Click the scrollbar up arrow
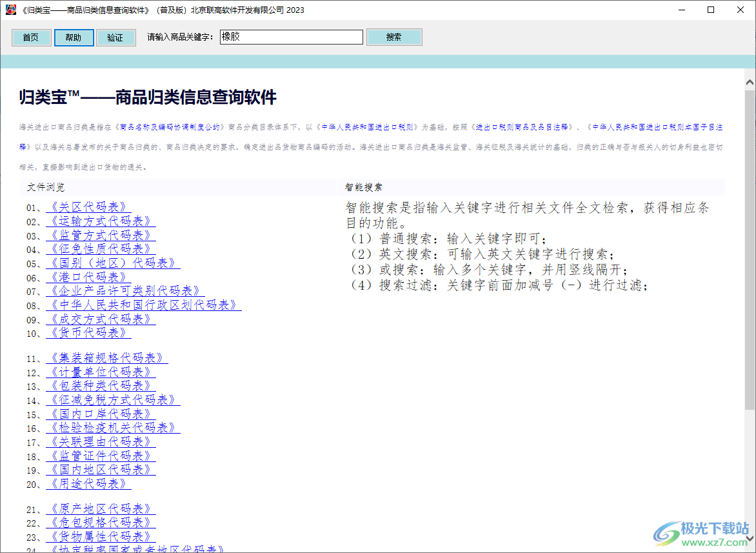Image resolution: width=756 pixels, height=553 pixels. (750, 83)
